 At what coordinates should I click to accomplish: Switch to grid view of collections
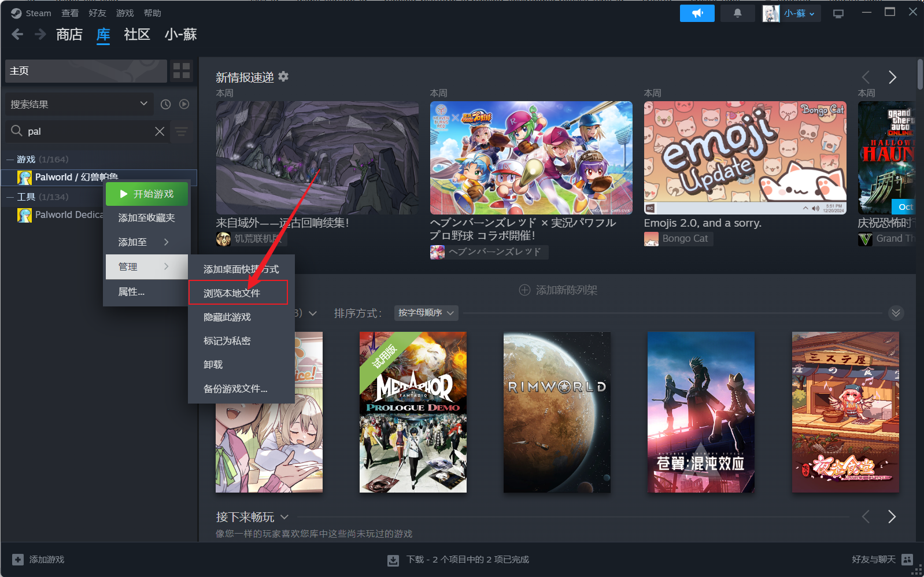(x=182, y=71)
